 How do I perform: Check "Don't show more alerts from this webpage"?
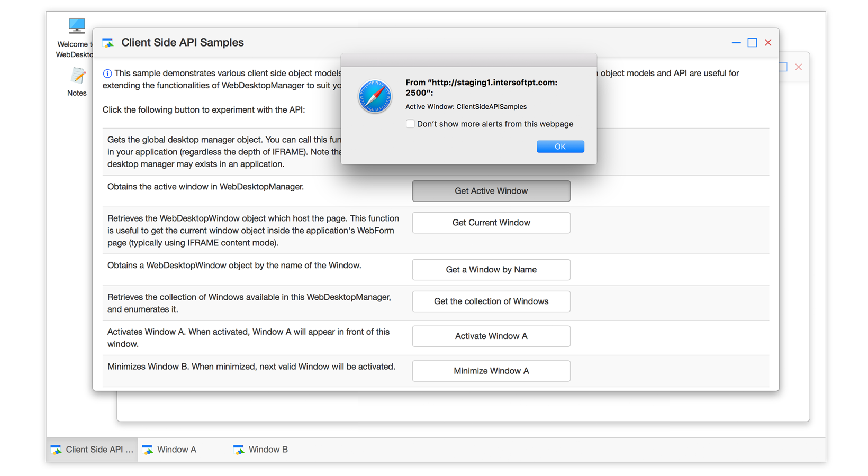pyautogui.click(x=410, y=124)
